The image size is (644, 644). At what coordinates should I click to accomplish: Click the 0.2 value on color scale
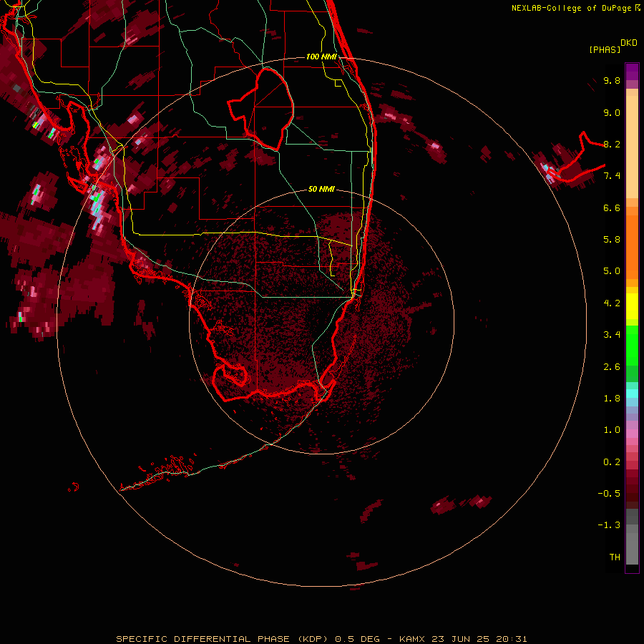pyautogui.click(x=612, y=462)
